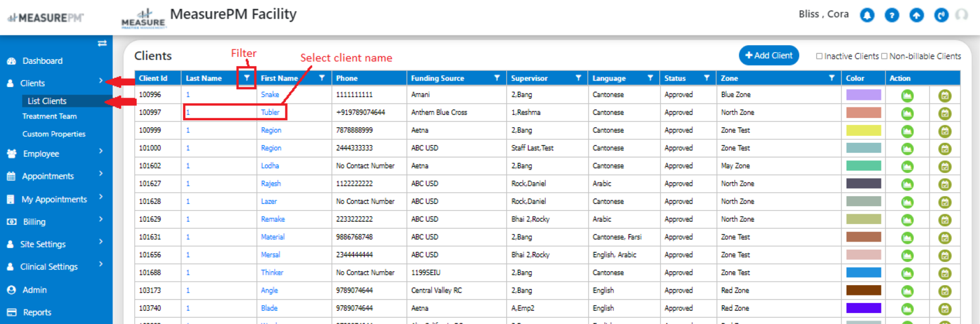Click green graph icon for client Thinker
The height and width of the screenshot is (324, 980).
[x=908, y=273]
